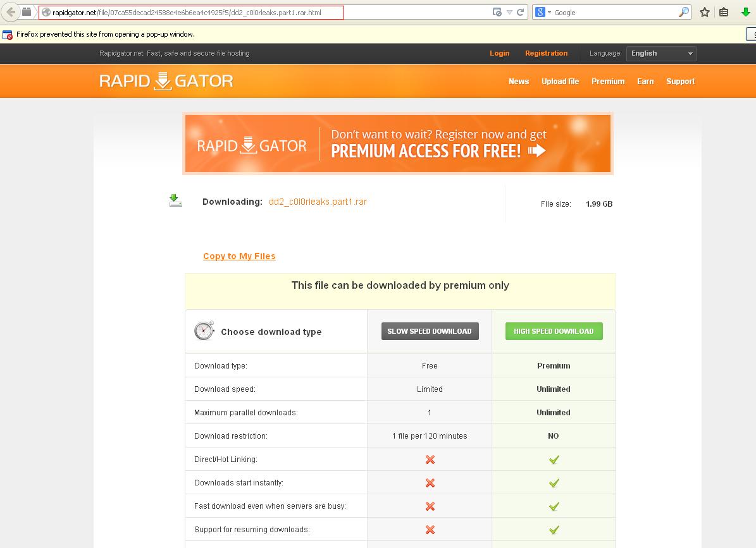This screenshot has height=548, width=756.
Task: Open the Earn menu item
Action: coord(645,82)
